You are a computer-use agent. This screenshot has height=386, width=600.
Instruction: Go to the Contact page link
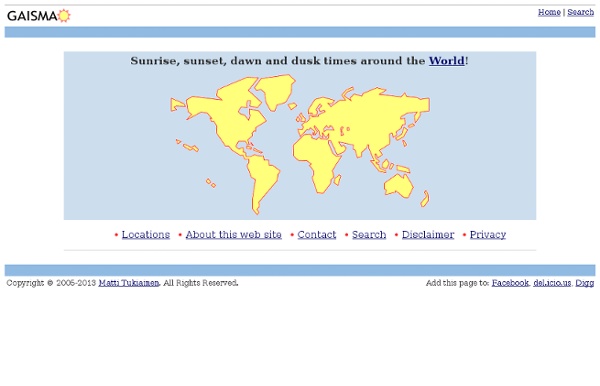pos(316,235)
